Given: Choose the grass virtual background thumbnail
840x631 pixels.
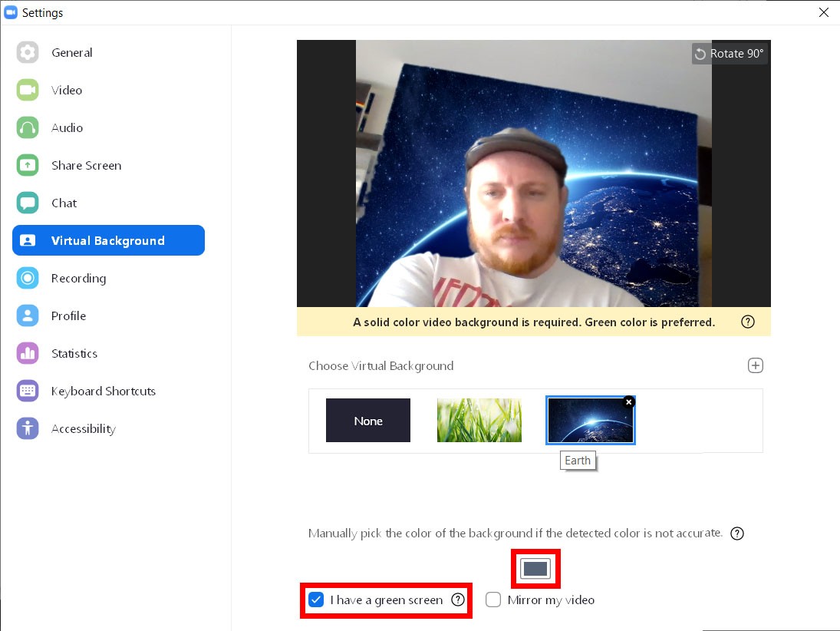Looking at the screenshot, I should (479, 421).
